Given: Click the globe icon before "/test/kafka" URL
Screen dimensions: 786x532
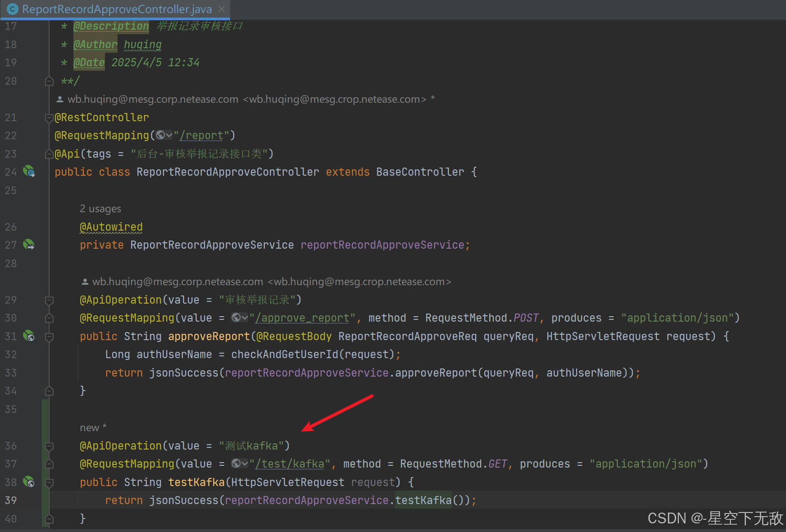Looking at the screenshot, I should coord(236,464).
